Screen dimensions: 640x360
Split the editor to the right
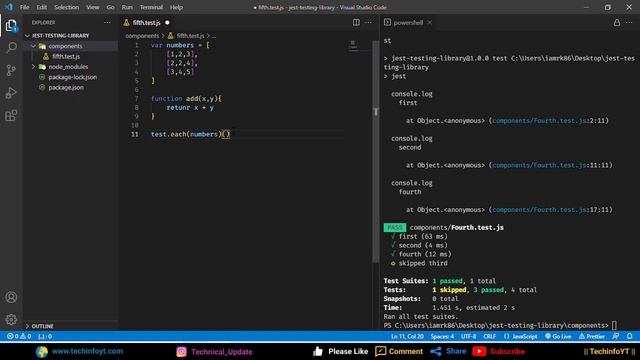click(356, 22)
